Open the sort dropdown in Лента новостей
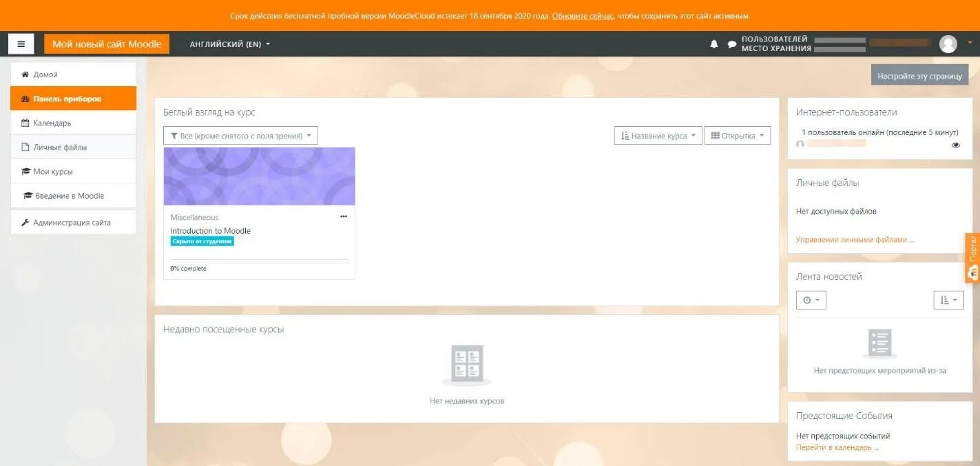The image size is (980, 466). pyautogui.click(x=948, y=300)
